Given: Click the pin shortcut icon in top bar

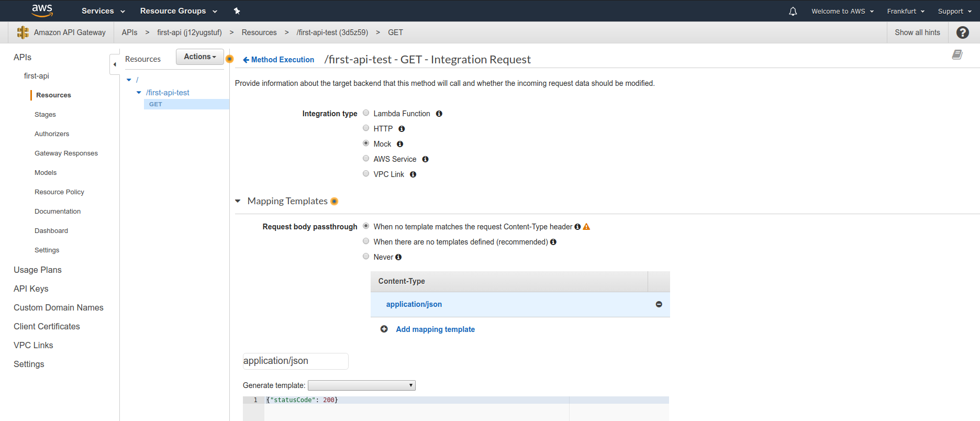Looking at the screenshot, I should [x=237, y=11].
